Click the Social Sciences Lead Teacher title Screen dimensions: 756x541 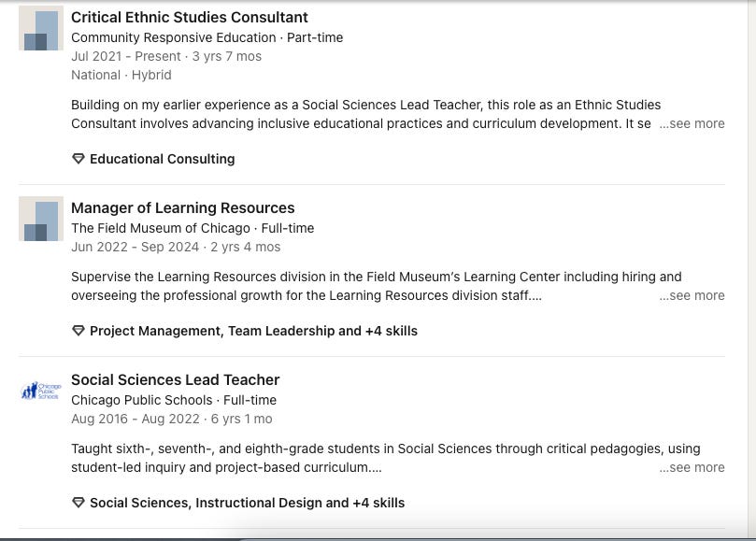[175, 380]
